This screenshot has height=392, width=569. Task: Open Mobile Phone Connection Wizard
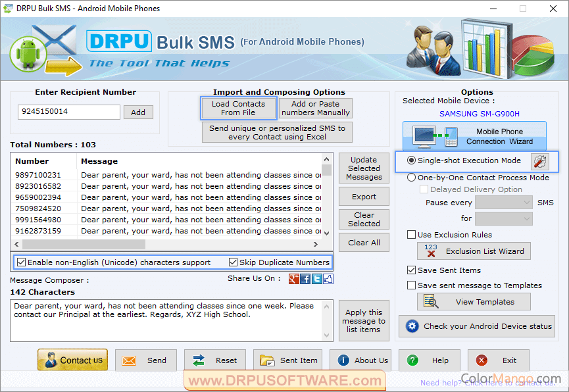point(474,136)
